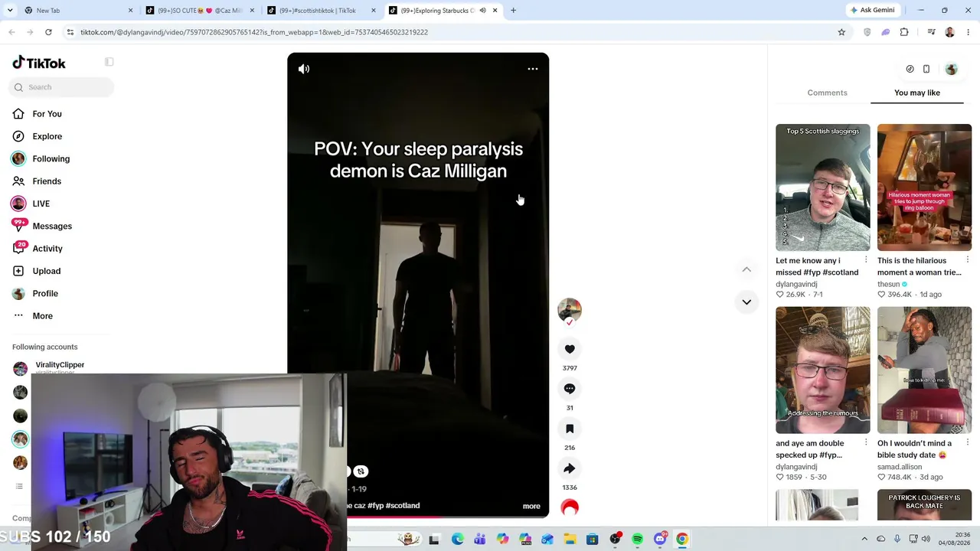The image size is (980, 551).
Task: Open the bible study date video thumbnail
Action: coord(924,370)
